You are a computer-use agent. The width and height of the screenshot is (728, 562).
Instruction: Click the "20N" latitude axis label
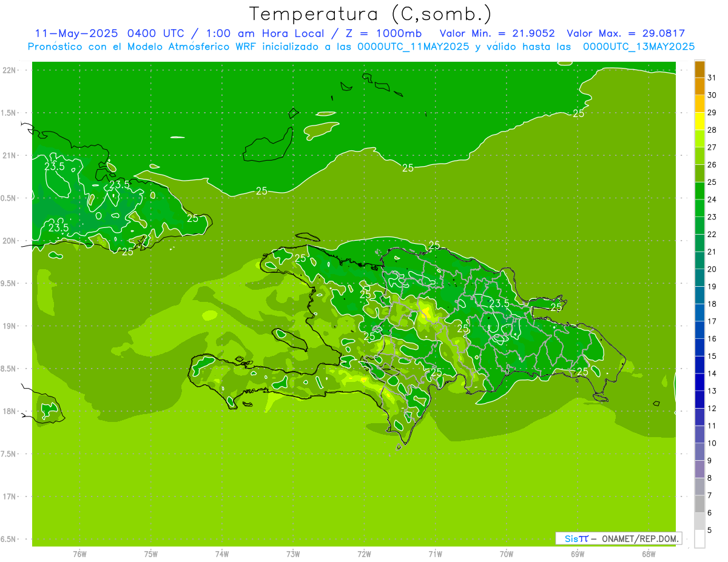point(9,241)
